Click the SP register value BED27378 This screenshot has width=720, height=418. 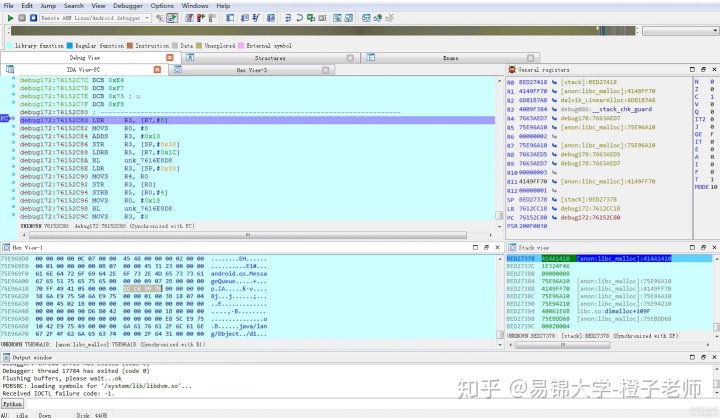coord(533,200)
